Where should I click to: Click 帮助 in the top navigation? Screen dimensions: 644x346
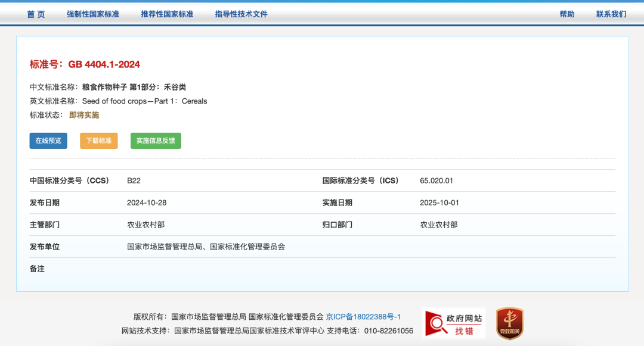point(567,14)
